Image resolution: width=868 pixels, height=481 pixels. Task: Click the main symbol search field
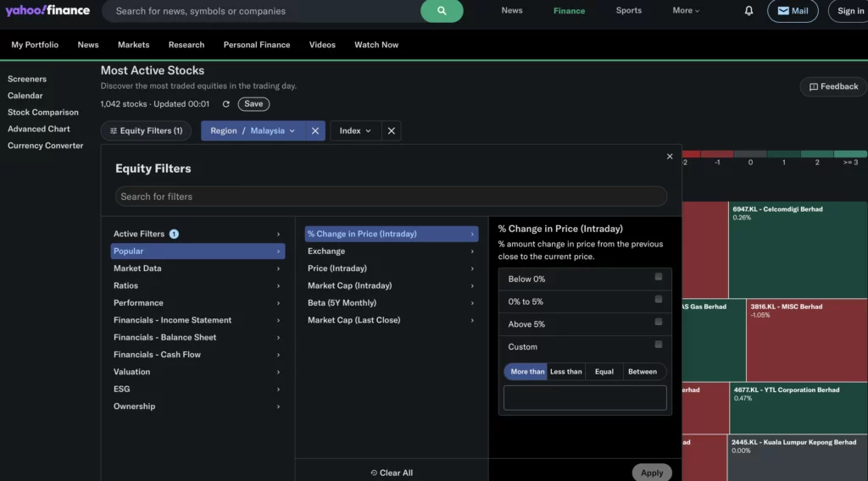(x=261, y=11)
